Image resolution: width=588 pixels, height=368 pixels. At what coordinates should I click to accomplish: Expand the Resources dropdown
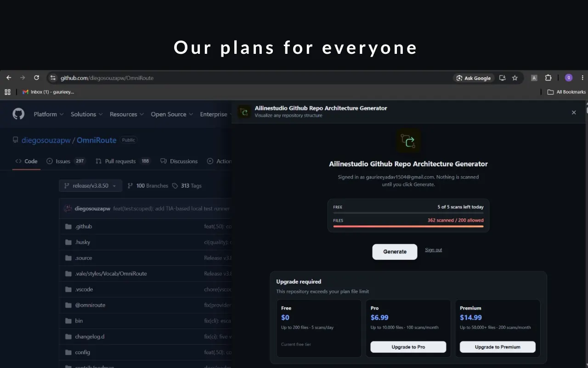point(127,114)
